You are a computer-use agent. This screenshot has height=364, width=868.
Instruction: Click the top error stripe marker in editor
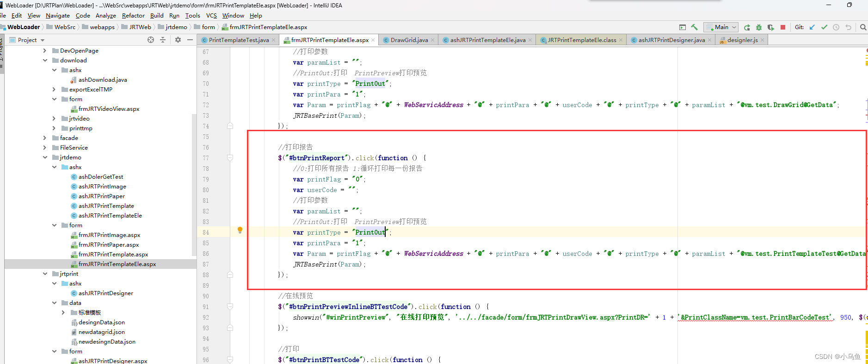866,49
